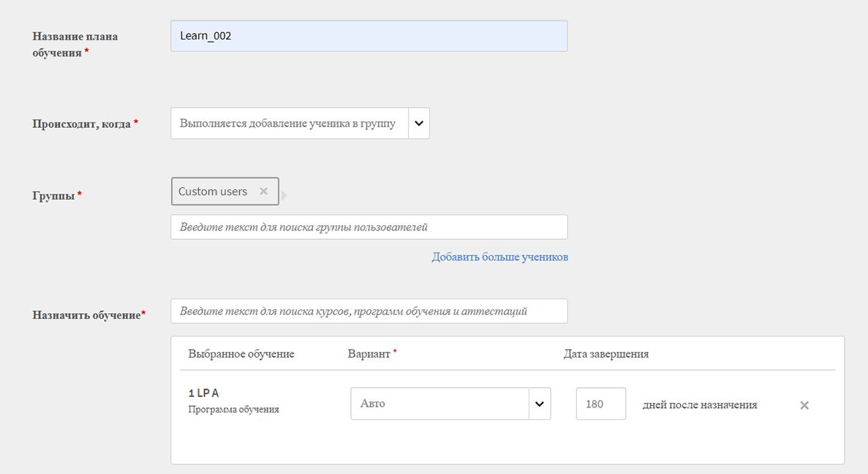Select the Custom users group chip

[213, 192]
